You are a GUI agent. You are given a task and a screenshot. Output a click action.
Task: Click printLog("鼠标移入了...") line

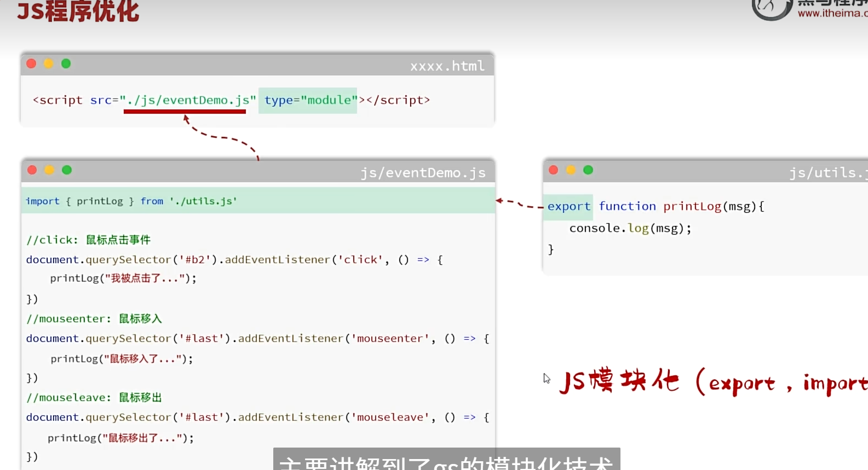pos(122,359)
